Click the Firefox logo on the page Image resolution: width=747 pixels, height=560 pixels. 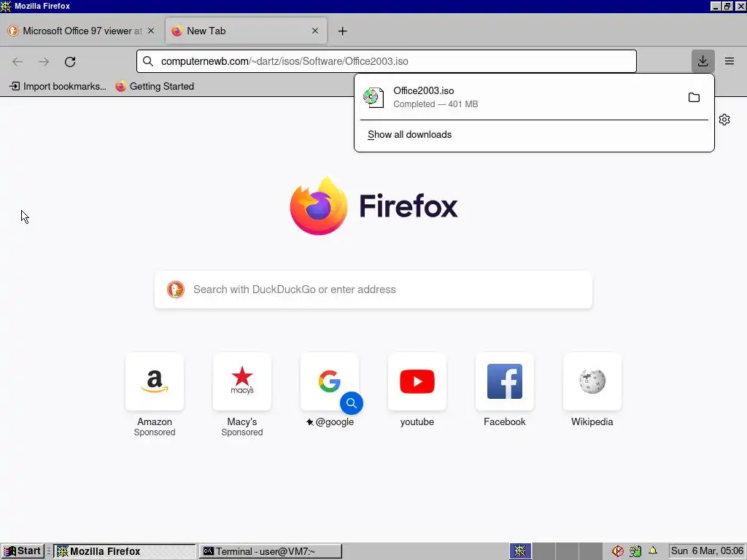[319, 206]
